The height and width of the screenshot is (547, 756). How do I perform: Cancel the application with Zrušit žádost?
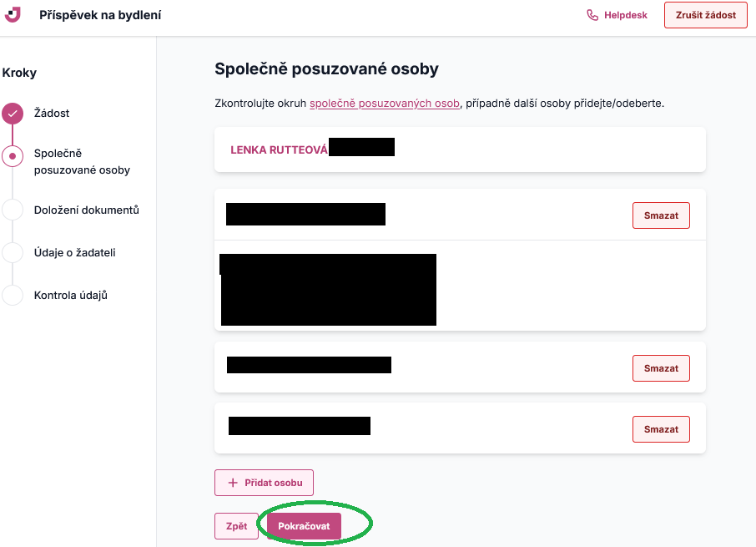pyautogui.click(x=705, y=15)
